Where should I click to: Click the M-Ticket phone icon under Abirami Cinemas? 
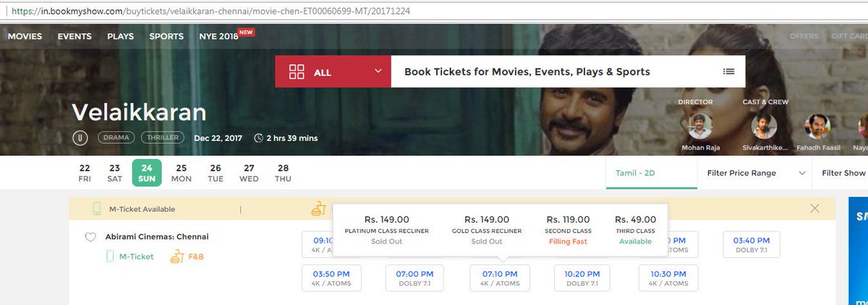pyautogui.click(x=111, y=256)
